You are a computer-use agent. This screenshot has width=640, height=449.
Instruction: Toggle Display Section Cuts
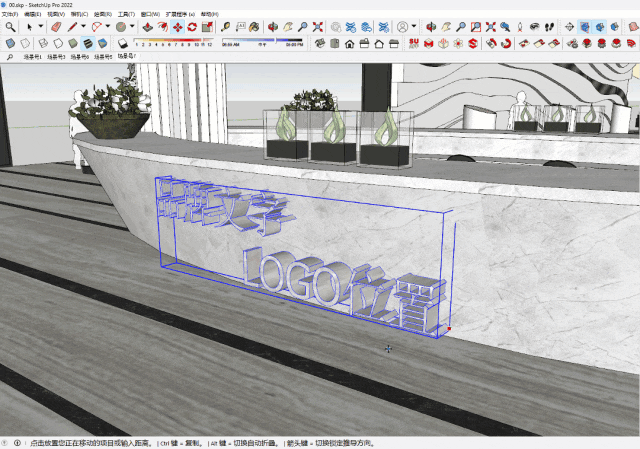600,27
